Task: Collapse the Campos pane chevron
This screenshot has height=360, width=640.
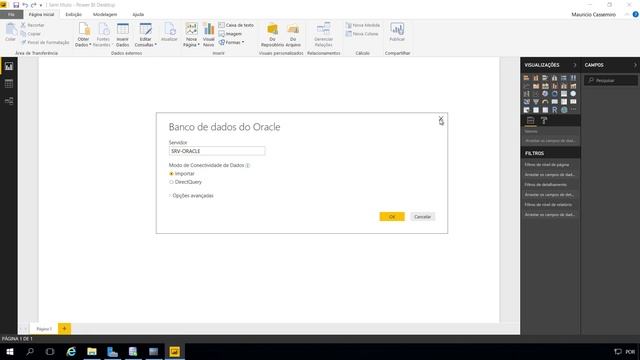Action: coord(635,65)
